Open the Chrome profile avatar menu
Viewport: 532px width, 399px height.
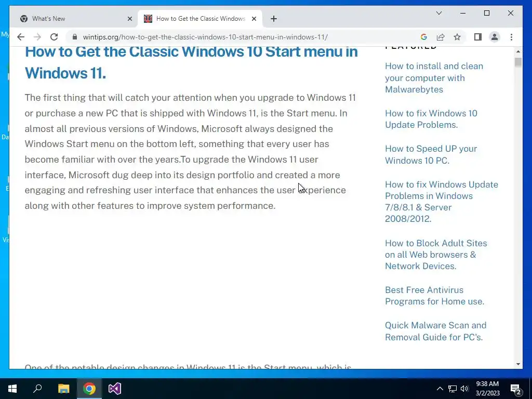click(495, 37)
